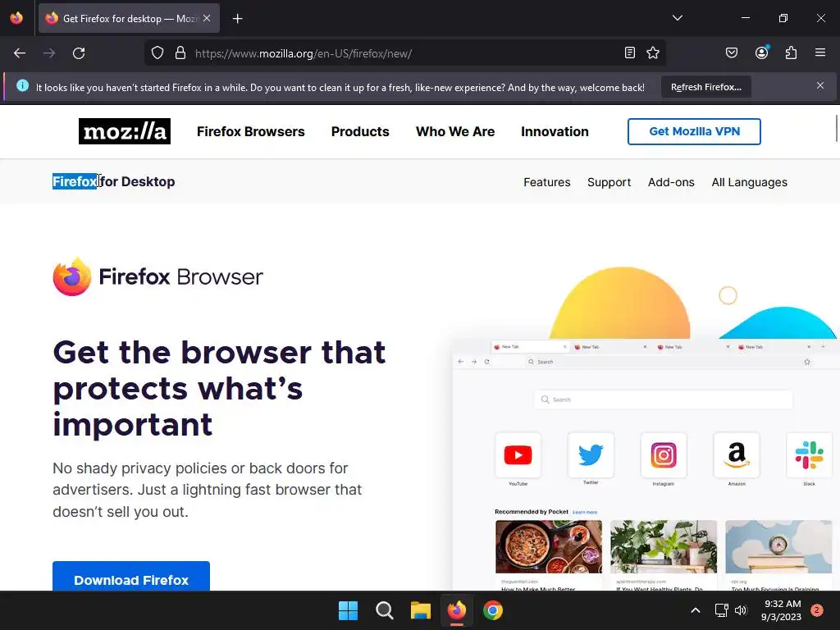Open the tracking protection shield icon
This screenshot has width=840, height=630.
click(x=157, y=53)
